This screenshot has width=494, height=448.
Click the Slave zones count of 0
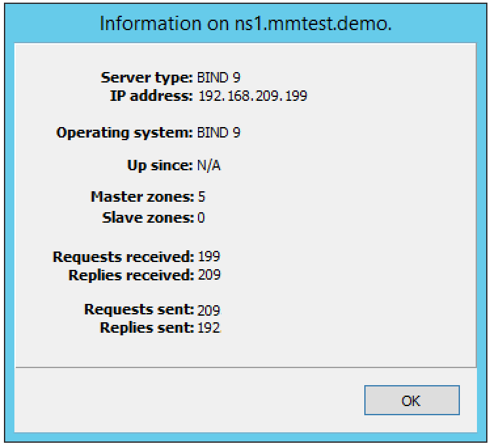click(202, 217)
